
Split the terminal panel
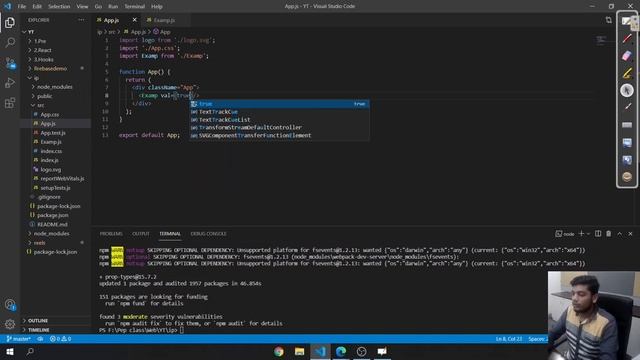point(598,233)
